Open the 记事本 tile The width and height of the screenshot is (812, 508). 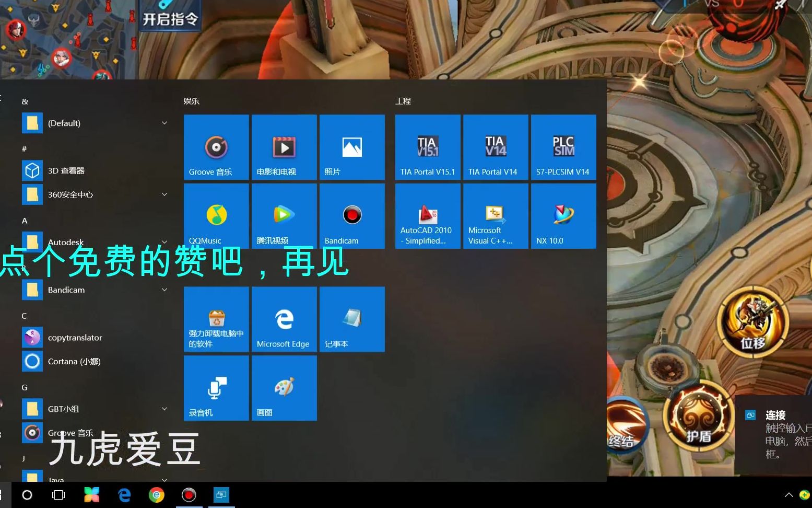352,319
